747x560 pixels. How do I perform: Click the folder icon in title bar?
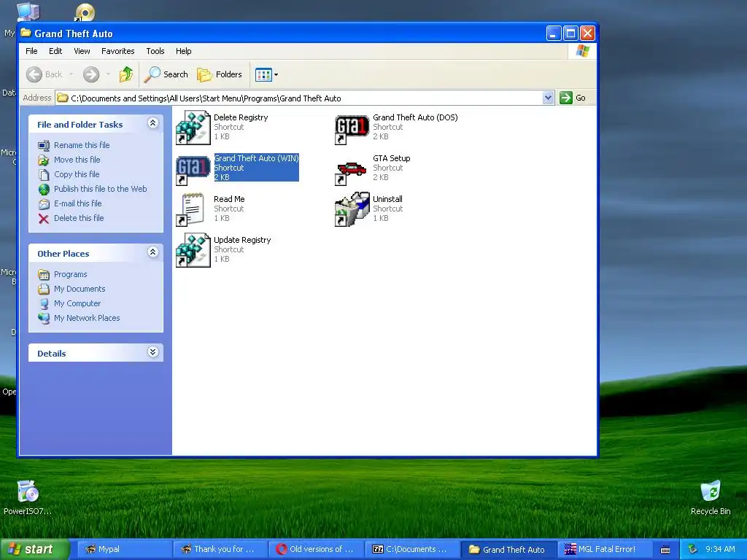coord(26,33)
